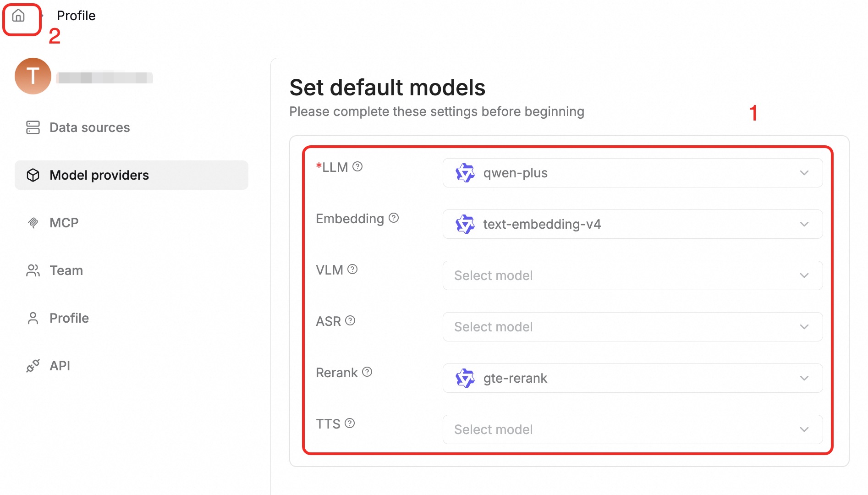Viewport: 868px width, 495px height.
Task: Select Model providers in sidebar
Action: tap(99, 175)
